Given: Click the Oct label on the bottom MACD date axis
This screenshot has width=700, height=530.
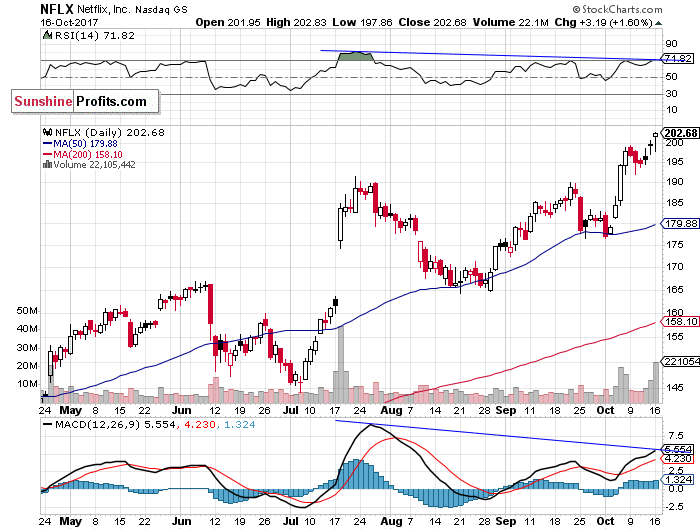Looking at the screenshot, I should pyautogui.click(x=605, y=521).
